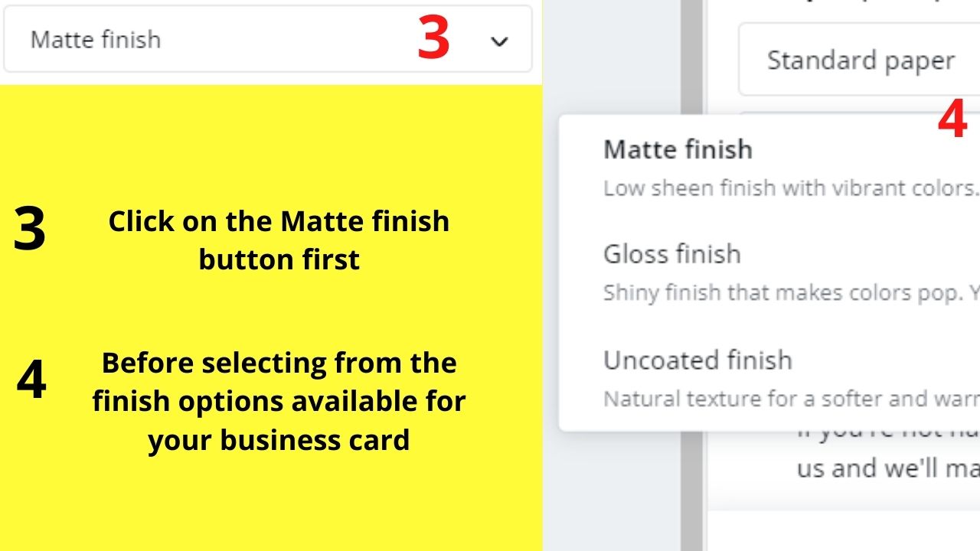Click the chevron arrow beside Matte finish
The width and height of the screenshot is (980, 551).
(x=499, y=42)
